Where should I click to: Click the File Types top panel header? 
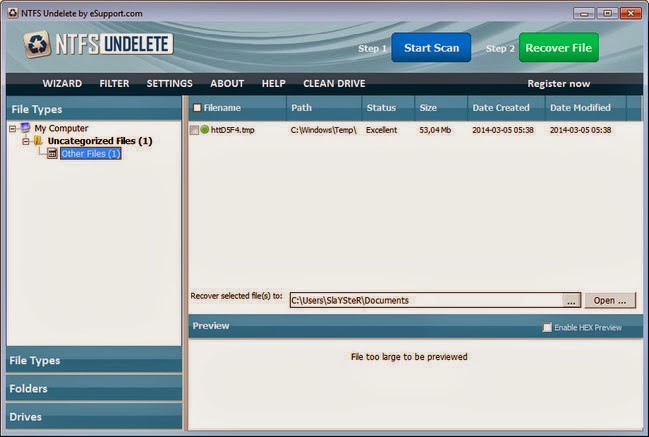click(94, 109)
